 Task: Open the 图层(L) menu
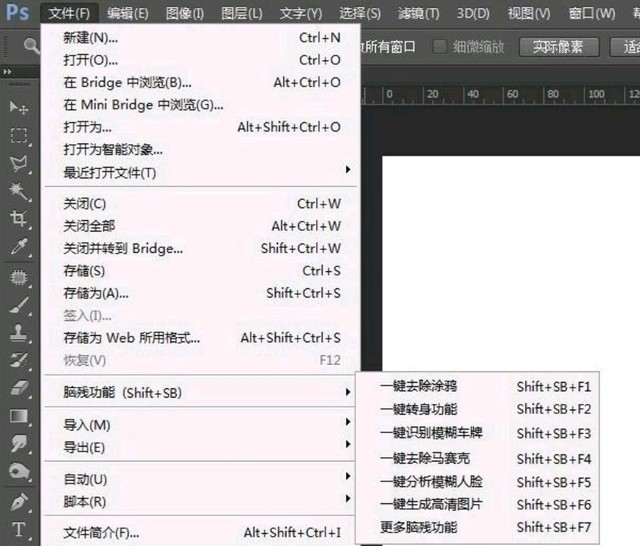pyautogui.click(x=242, y=14)
